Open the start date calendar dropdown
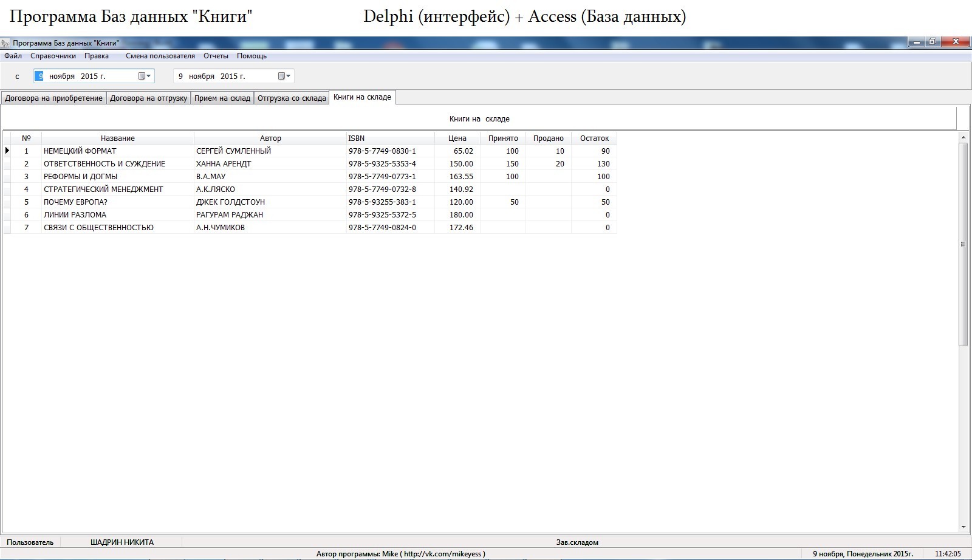Image resolution: width=972 pixels, height=560 pixels. (145, 76)
